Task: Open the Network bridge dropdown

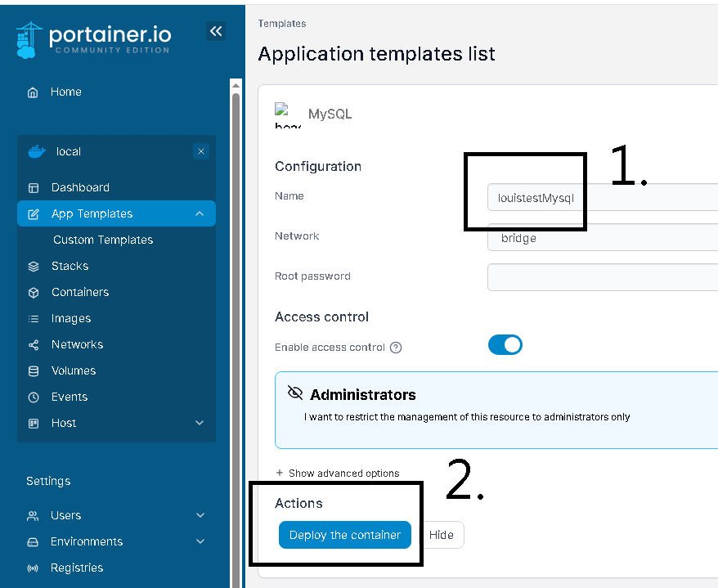Action: [x=603, y=238]
